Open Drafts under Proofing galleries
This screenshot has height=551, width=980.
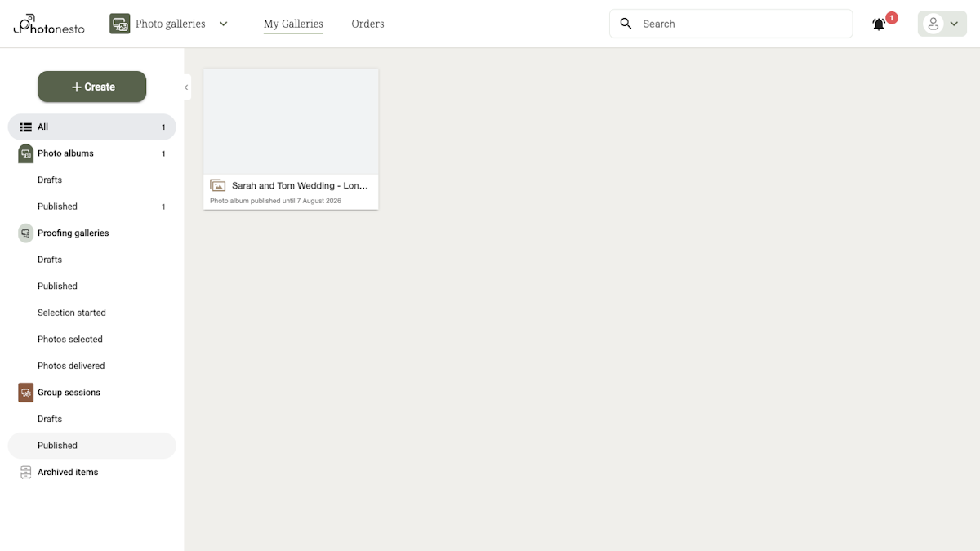[92, 260]
